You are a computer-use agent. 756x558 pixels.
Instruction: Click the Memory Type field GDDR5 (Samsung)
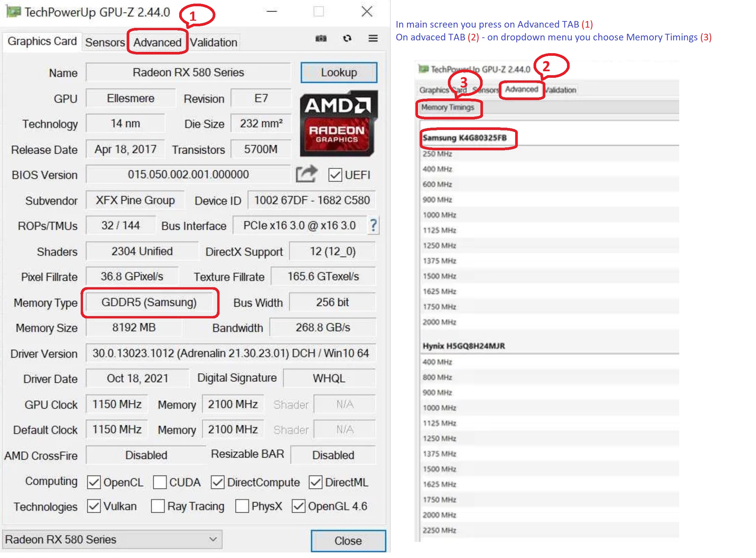tap(149, 303)
